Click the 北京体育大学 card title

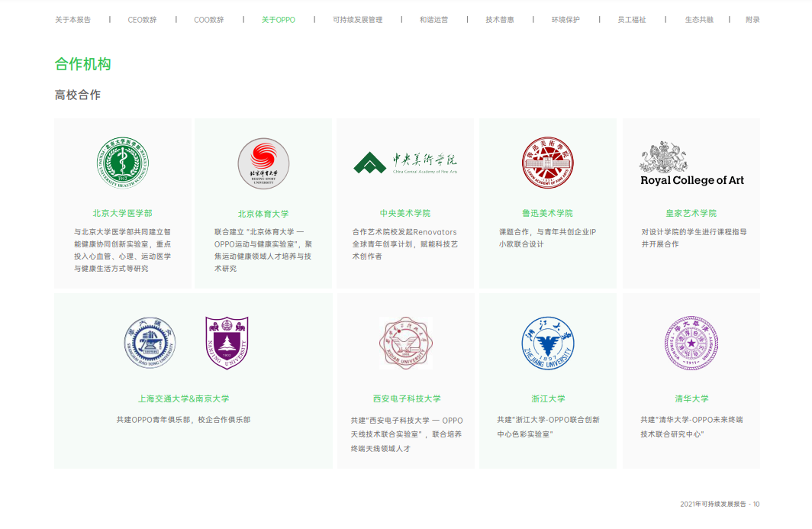coord(263,214)
